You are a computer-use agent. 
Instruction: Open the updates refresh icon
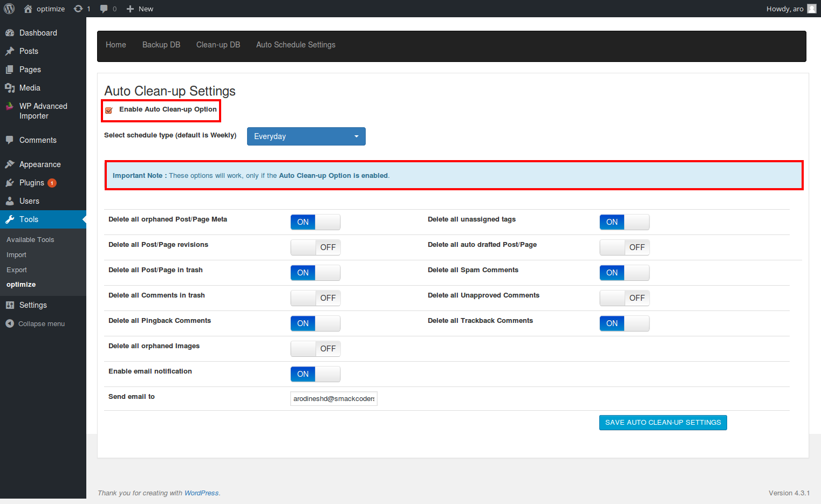click(x=78, y=9)
